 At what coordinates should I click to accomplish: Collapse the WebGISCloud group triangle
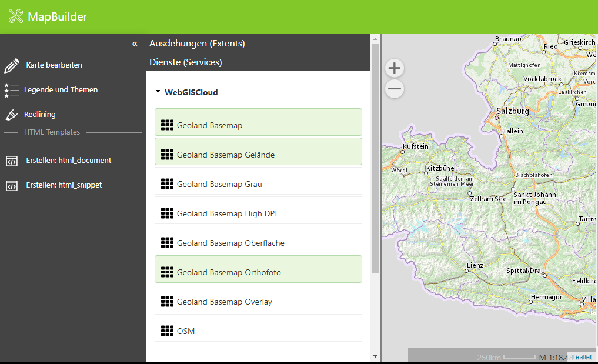158,92
